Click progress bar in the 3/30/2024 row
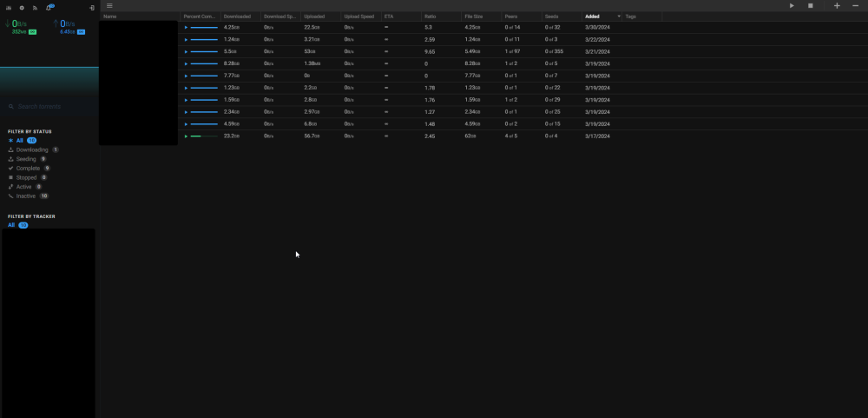Image resolution: width=868 pixels, height=418 pixels. [x=204, y=27]
